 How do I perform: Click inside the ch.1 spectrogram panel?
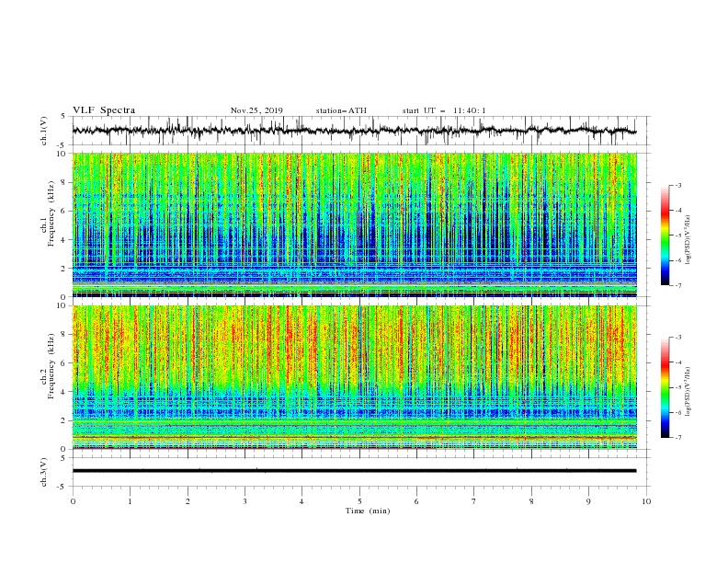pos(354,224)
